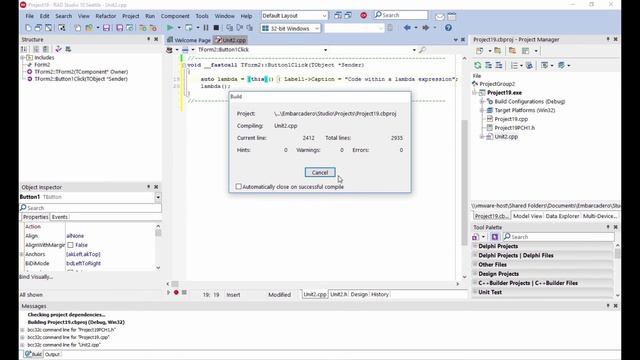Click the green Run button in the toolbar
Image resolution: width=640 pixels, height=360 pixels.
[170, 28]
